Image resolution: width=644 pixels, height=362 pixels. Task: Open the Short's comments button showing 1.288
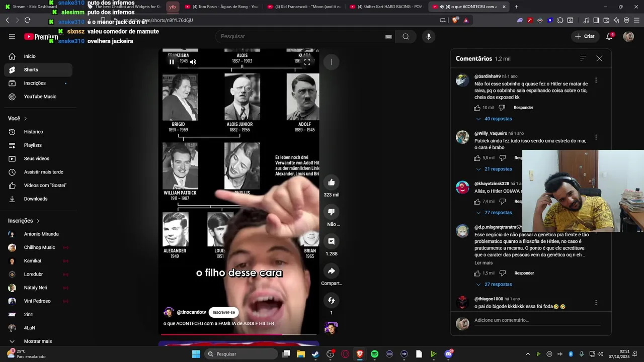point(331,241)
